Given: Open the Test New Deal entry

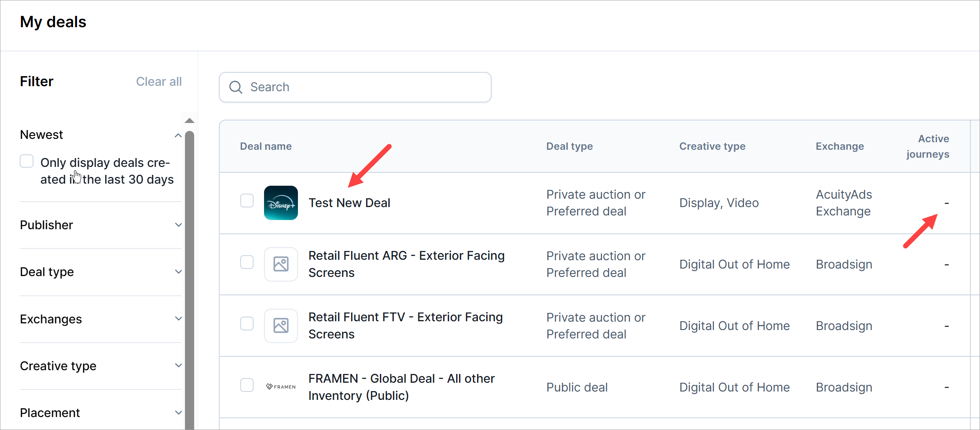Looking at the screenshot, I should click(349, 203).
